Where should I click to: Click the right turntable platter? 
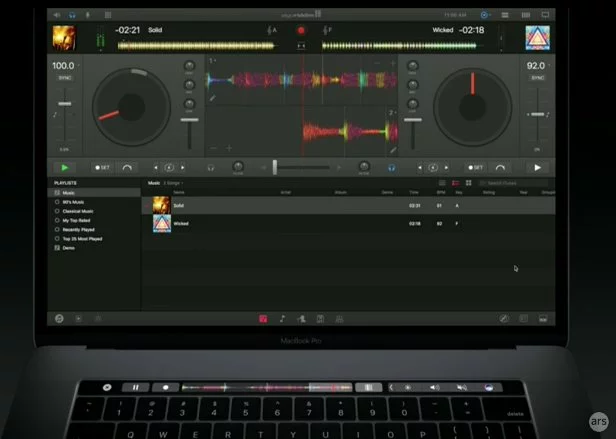[x=472, y=107]
